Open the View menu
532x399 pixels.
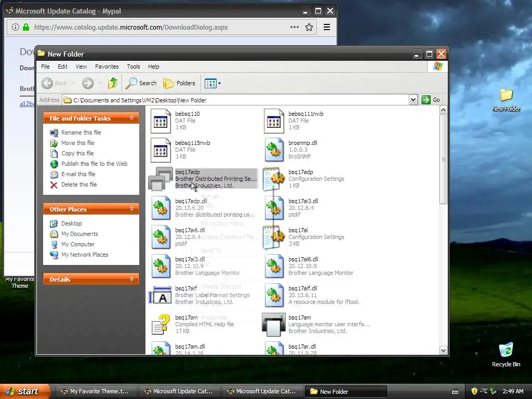pos(81,66)
